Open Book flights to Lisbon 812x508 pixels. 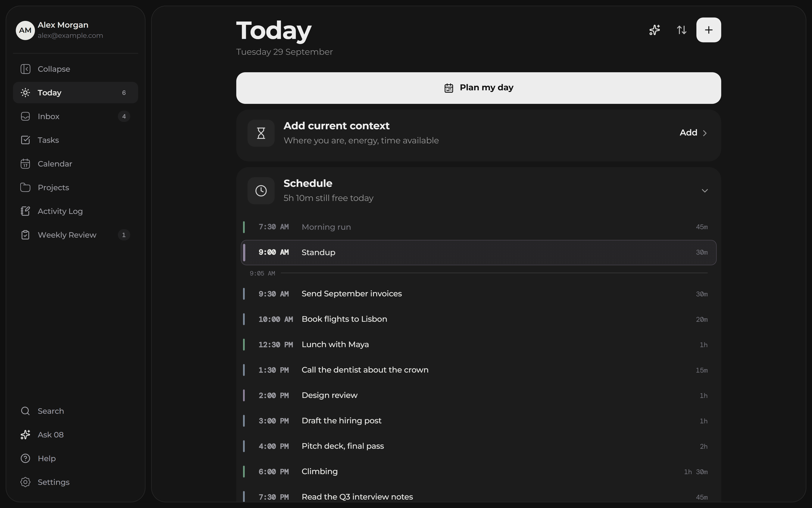[479, 319]
